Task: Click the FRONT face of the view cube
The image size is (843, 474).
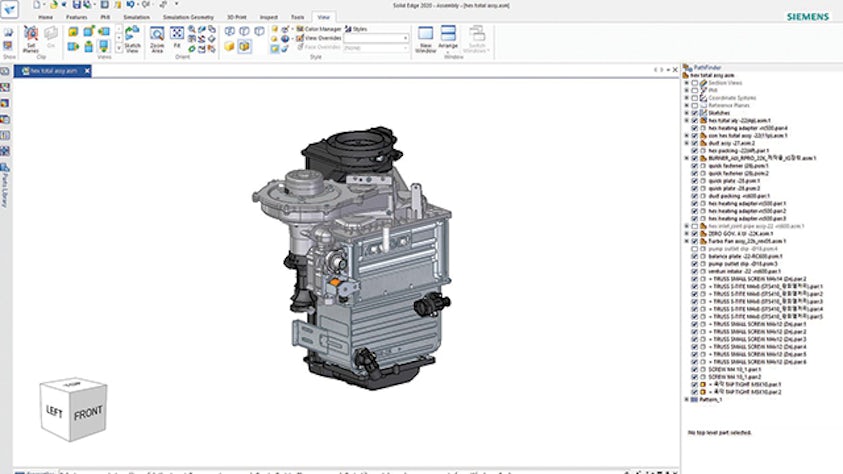Action: click(88, 413)
